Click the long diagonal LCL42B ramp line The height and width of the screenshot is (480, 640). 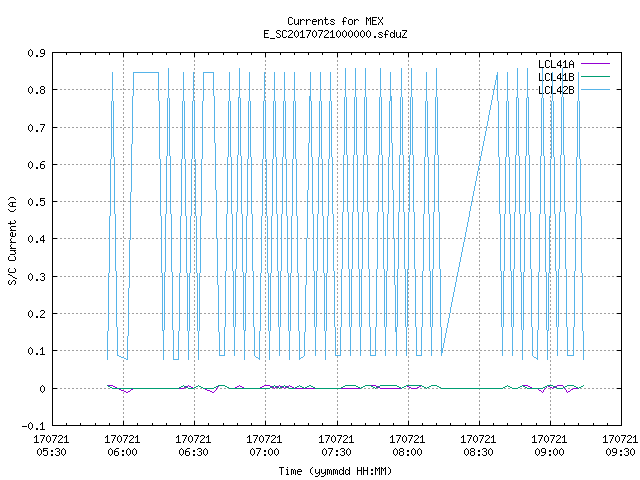point(469,214)
